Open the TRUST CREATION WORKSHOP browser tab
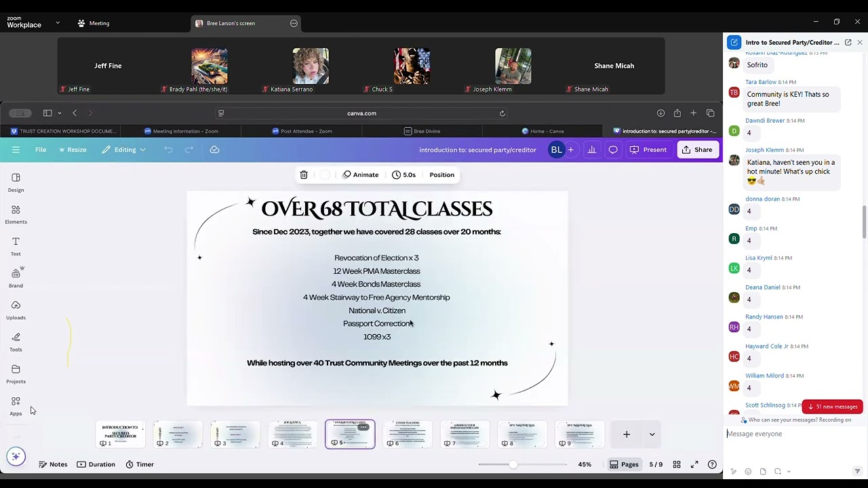Viewport: 868px width, 488px height. pyautogui.click(x=64, y=131)
